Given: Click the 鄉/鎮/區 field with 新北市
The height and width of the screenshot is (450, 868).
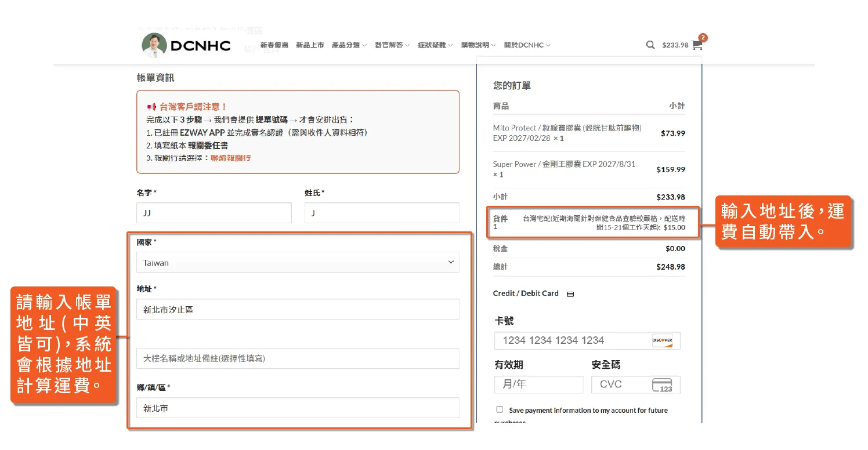Looking at the screenshot, I should [298, 408].
